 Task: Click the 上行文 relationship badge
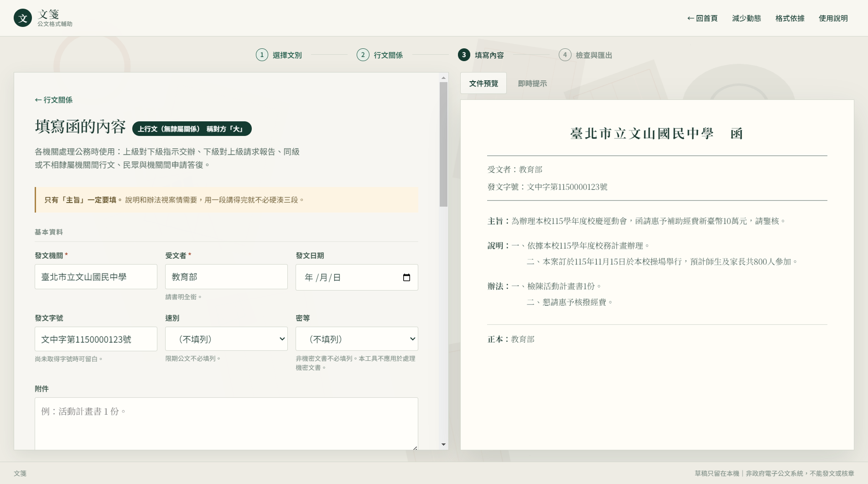point(192,129)
